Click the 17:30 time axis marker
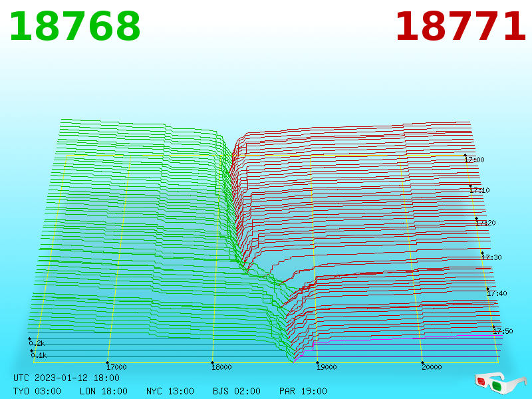 [x=491, y=257]
